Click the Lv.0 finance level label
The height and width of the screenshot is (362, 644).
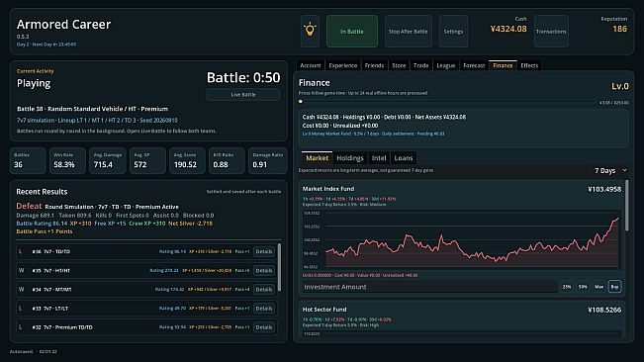[620, 86]
